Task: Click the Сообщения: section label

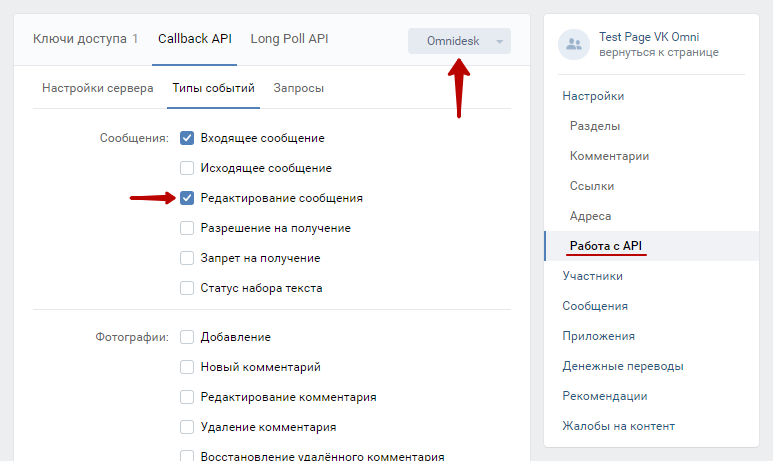Action: coord(134,138)
